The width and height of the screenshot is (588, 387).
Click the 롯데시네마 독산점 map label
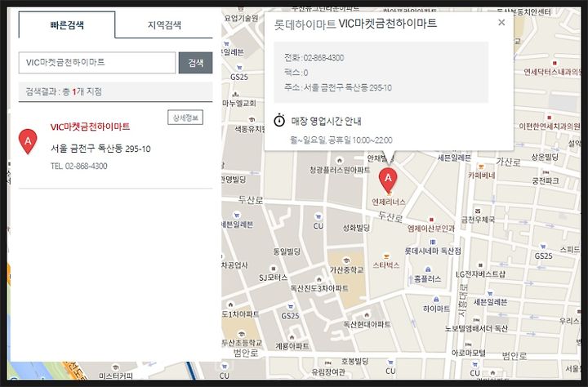433,251
